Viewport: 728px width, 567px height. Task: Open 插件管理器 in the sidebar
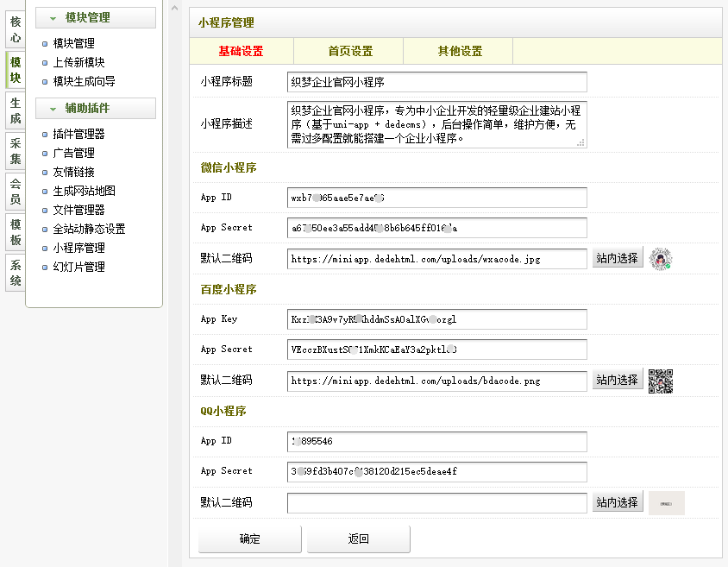point(78,134)
